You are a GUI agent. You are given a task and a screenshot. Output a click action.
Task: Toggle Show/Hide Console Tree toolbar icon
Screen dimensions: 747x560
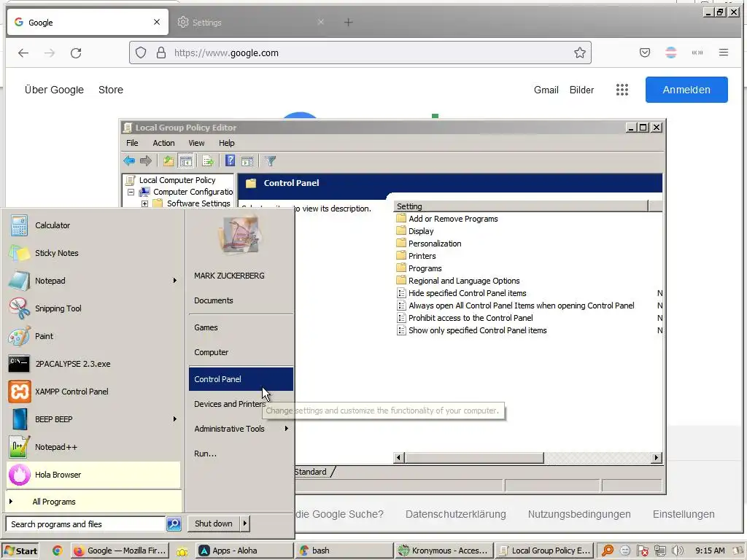[185, 161]
